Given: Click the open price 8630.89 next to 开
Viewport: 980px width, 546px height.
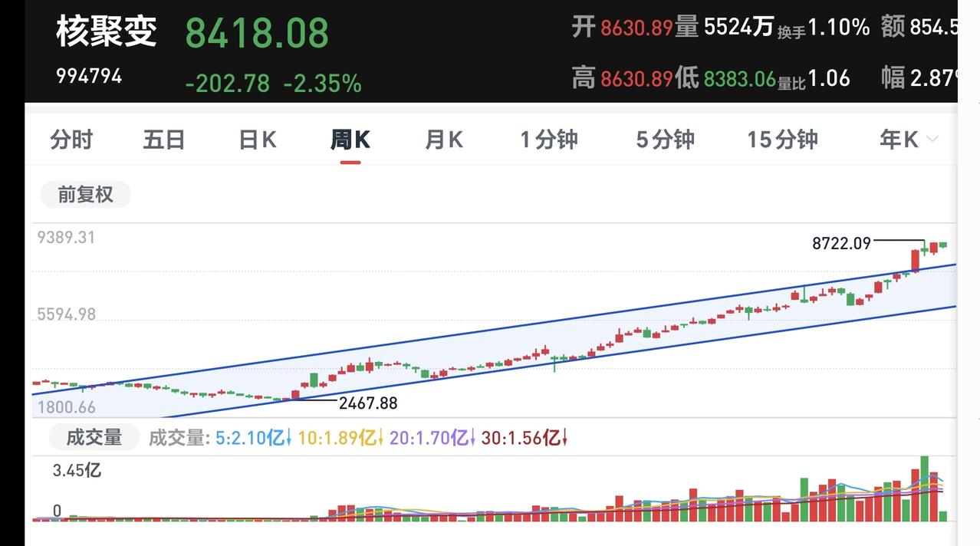Looking at the screenshot, I should (636, 28).
